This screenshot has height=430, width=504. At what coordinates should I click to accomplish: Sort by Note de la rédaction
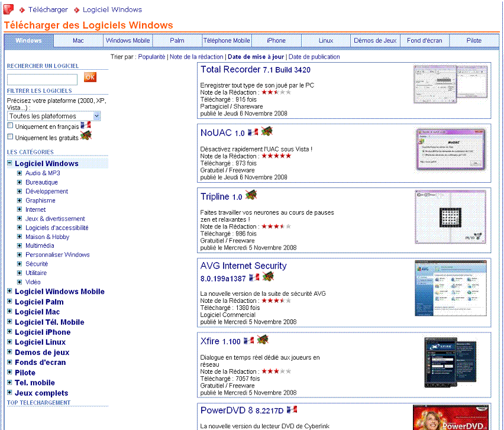pos(196,57)
